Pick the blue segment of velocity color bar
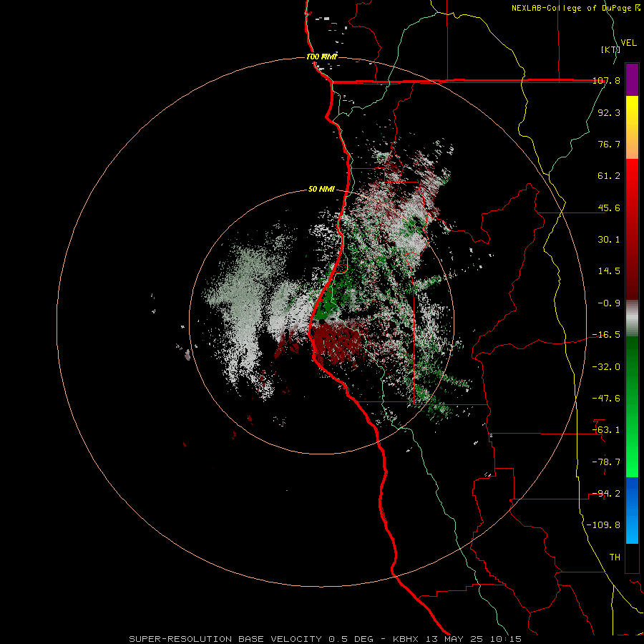 632,510
